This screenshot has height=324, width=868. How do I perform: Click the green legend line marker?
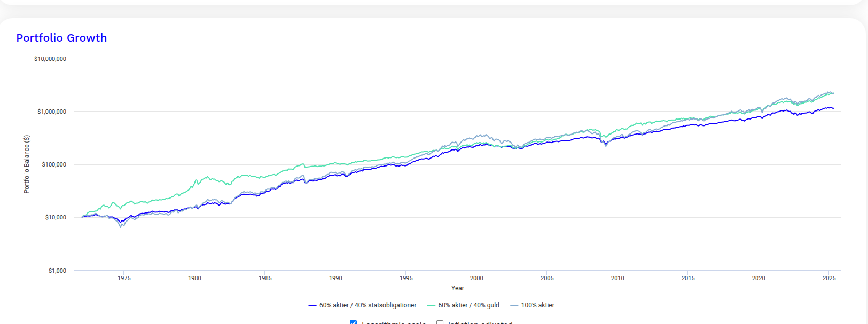(431, 305)
